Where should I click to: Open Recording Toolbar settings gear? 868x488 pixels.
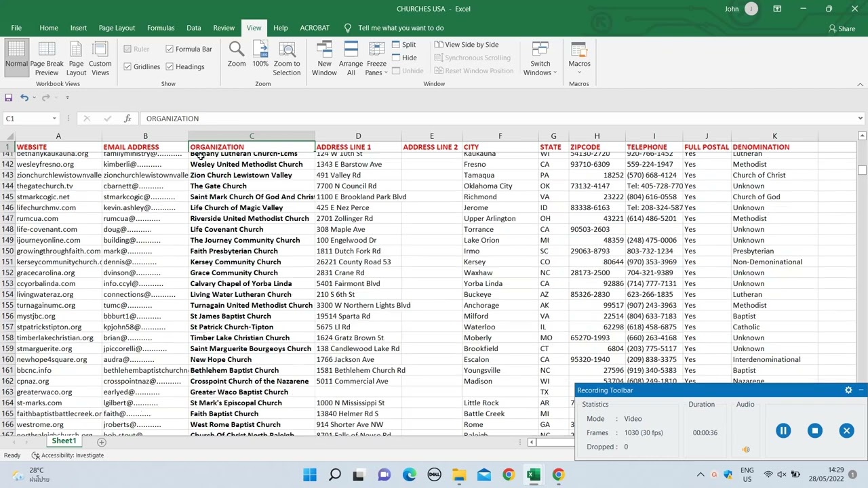click(x=848, y=390)
